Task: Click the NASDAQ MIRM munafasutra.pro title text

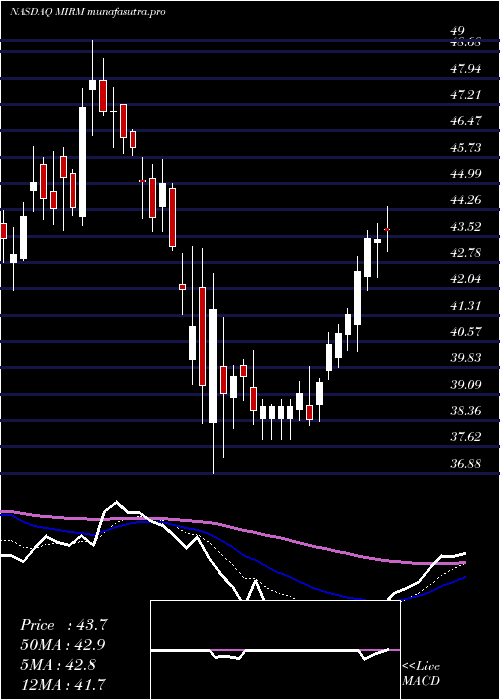Action: pyautogui.click(x=88, y=12)
